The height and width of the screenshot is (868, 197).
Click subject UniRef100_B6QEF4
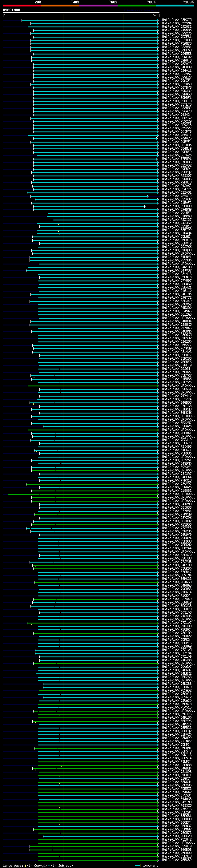177,822
